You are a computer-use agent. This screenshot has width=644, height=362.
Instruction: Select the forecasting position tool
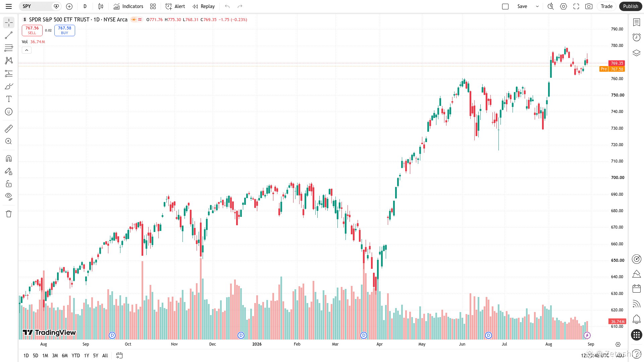[x=9, y=73]
